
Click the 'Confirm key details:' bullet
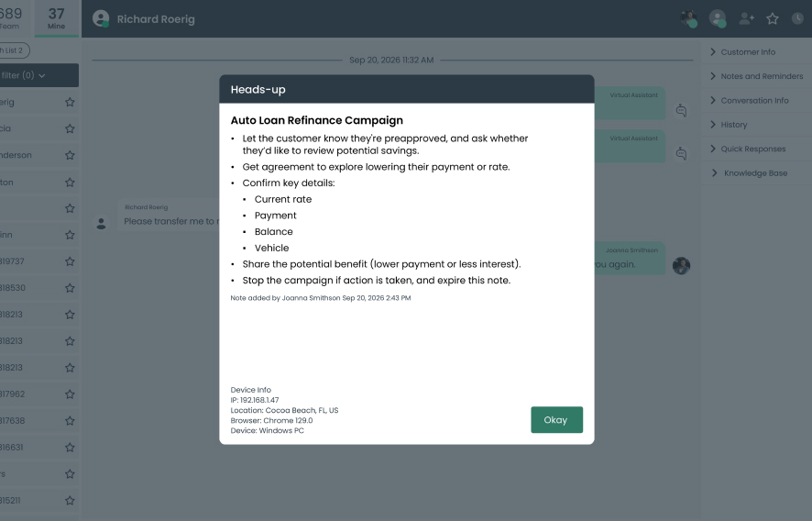(x=289, y=183)
